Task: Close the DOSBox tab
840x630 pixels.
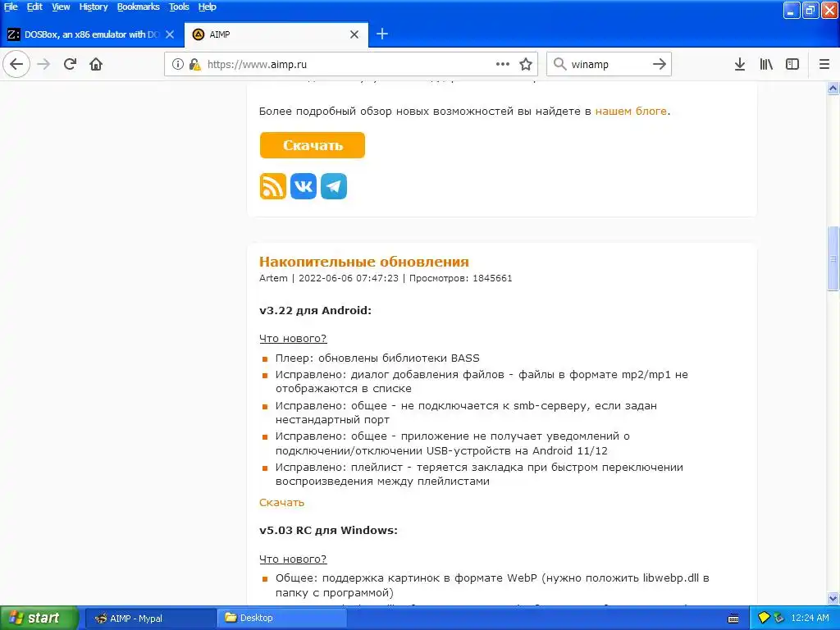Action: click(x=170, y=34)
